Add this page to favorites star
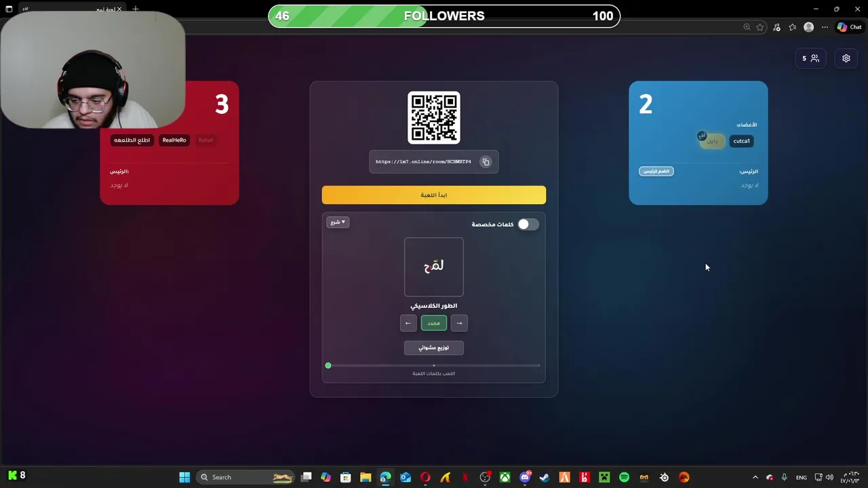Image resolution: width=868 pixels, height=488 pixels. (x=760, y=27)
